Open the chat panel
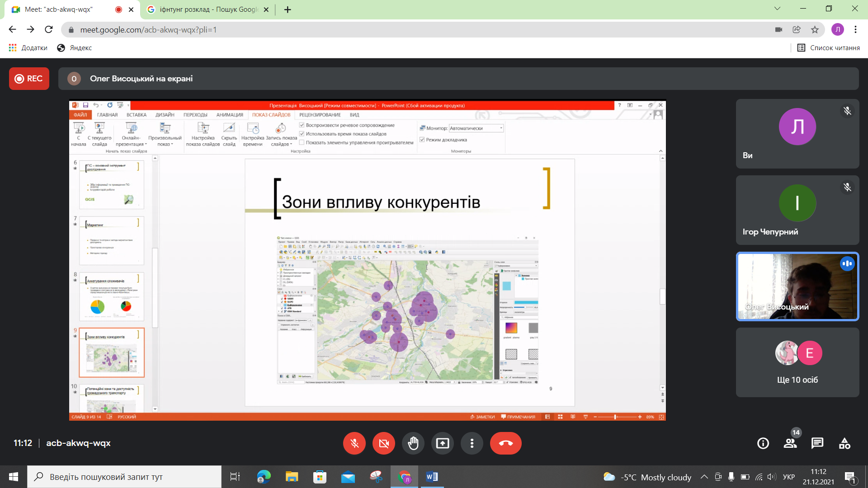 point(817,443)
